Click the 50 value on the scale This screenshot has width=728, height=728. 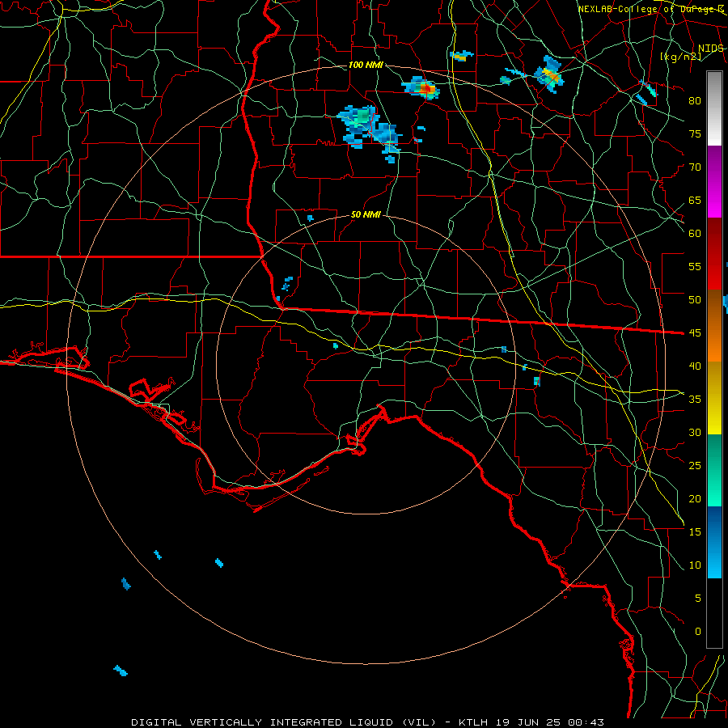(x=695, y=299)
